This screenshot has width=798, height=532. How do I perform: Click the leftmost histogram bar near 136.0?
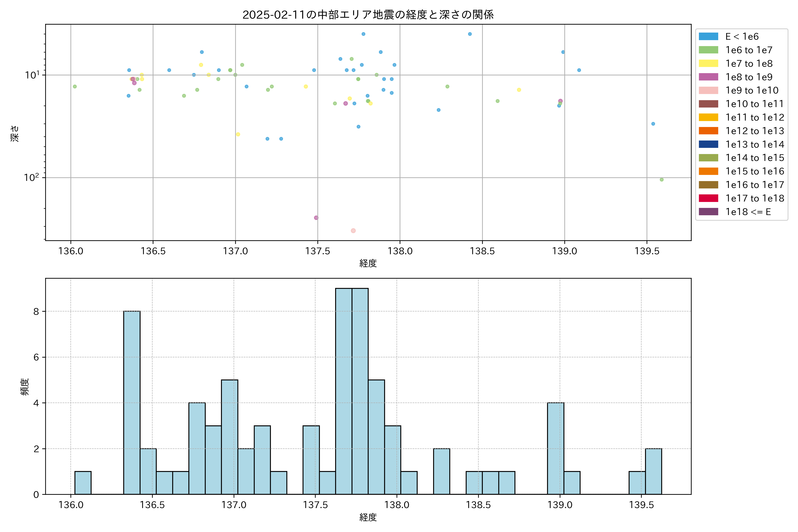click(83, 483)
